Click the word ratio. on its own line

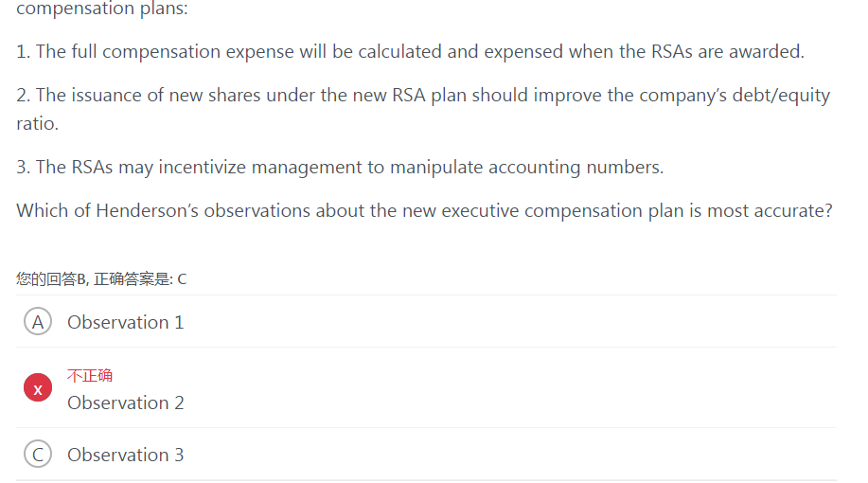(x=37, y=123)
